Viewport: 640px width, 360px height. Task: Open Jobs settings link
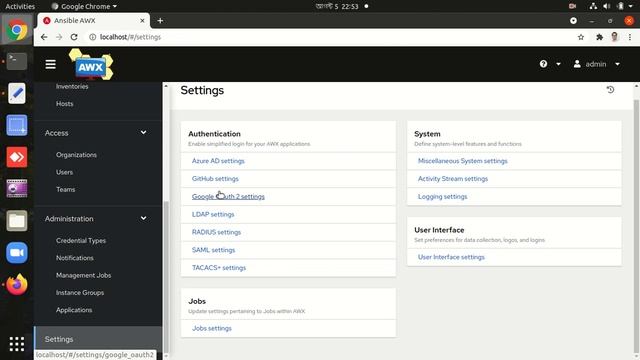(x=211, y=329)
